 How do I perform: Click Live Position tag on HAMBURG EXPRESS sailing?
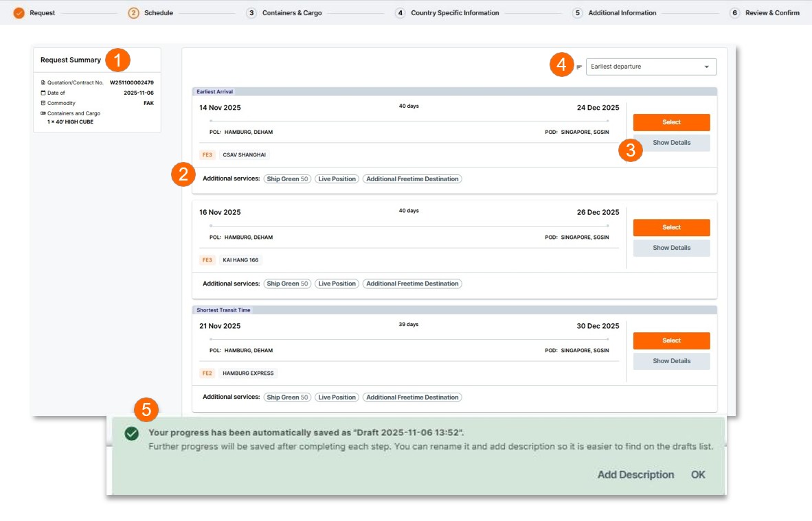[x=337, y=397]
